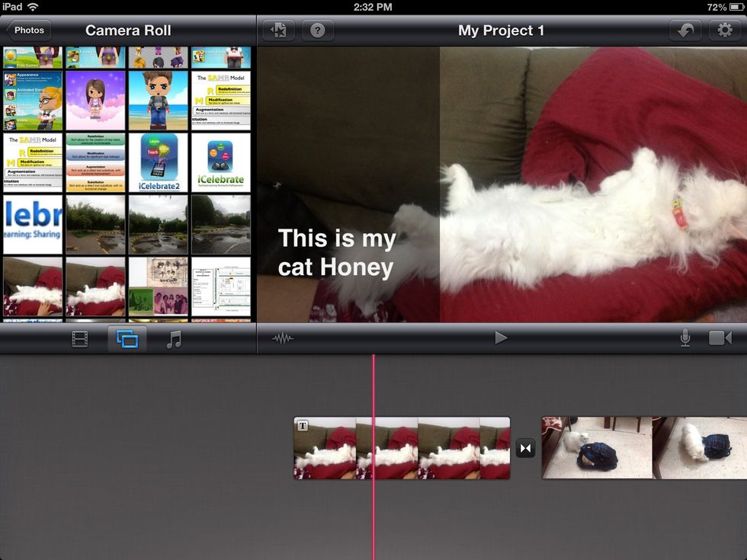Open project settings gear
The width and height of the screenshot is (747, 560).
[724, 30]
